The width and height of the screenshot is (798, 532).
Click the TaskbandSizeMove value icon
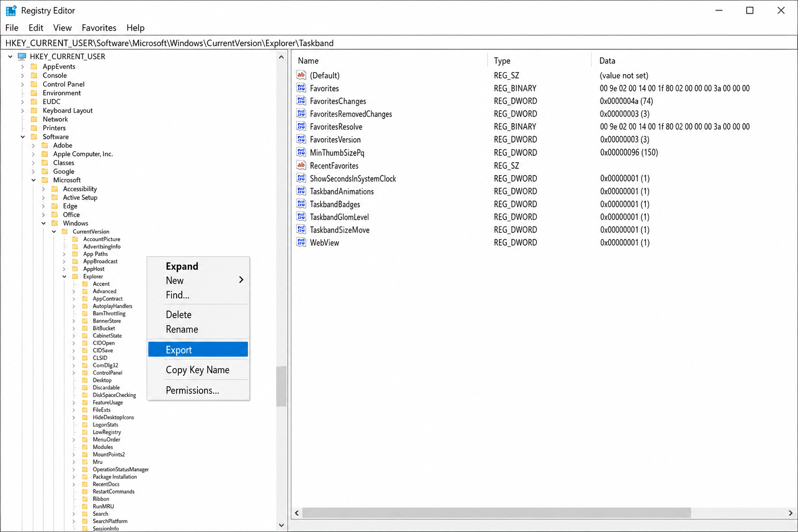[x=301, y=230]
